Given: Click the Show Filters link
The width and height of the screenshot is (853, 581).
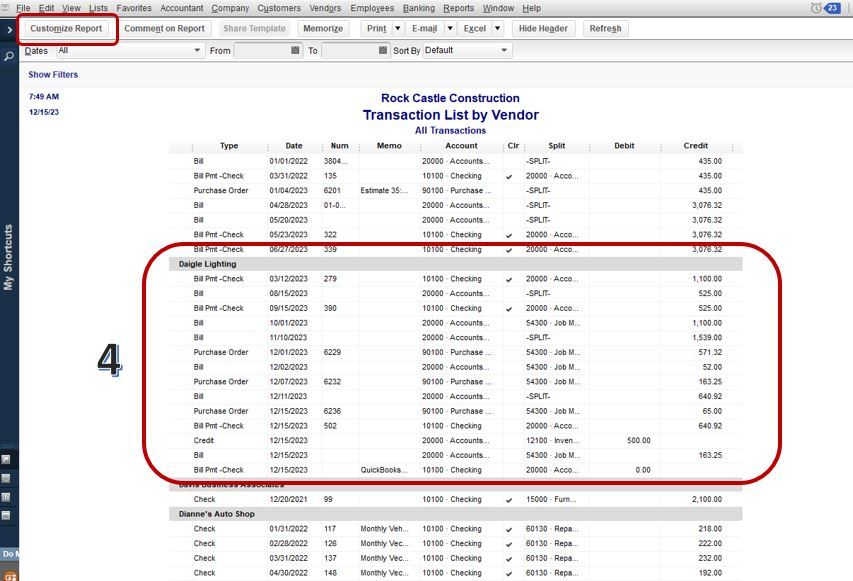Looking at the screenshot, I should pos(53,75).
